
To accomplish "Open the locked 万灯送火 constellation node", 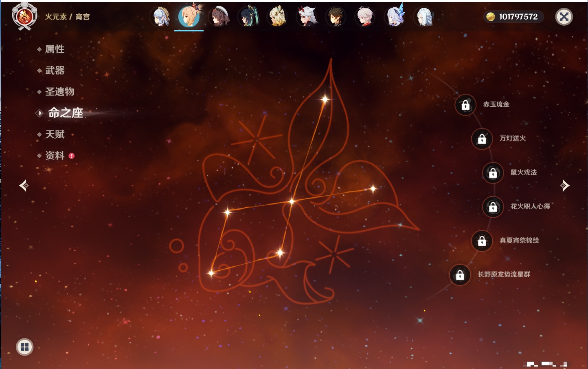I will point(482,139).
